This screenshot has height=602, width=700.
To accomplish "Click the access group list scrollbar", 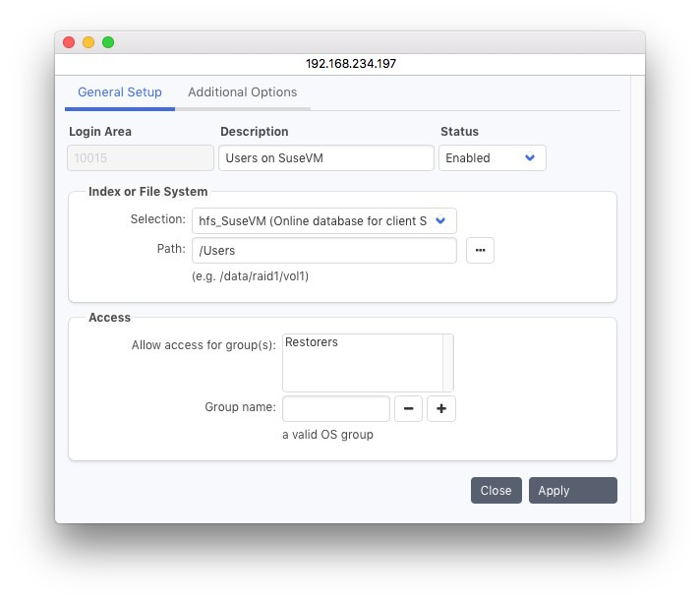I will click(x=448, y=363).
